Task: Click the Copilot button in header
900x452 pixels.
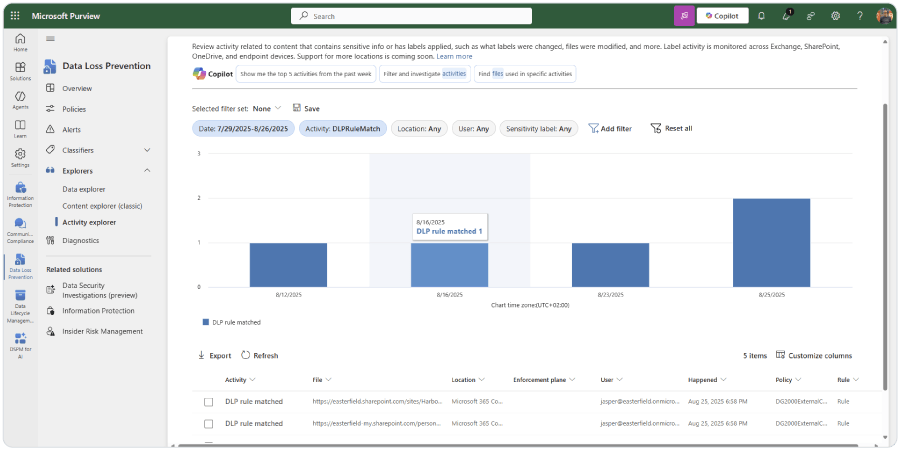Action: (x=723, y=16)
